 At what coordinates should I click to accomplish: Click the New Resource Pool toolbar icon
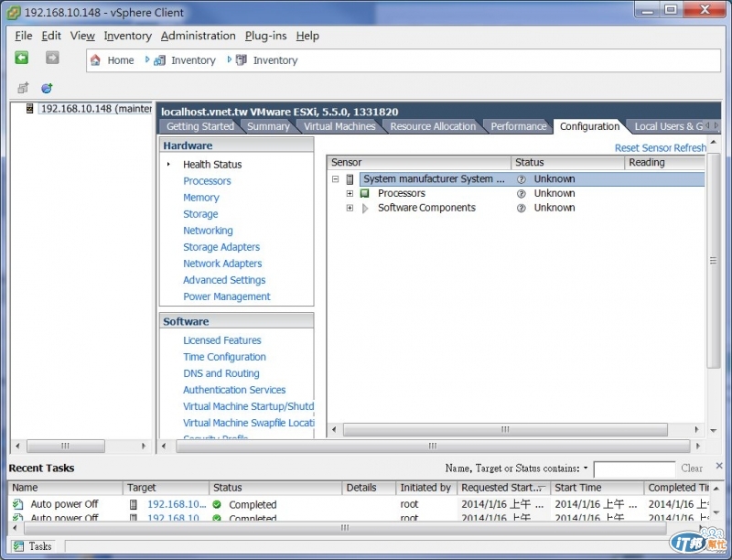coord(47,88)
